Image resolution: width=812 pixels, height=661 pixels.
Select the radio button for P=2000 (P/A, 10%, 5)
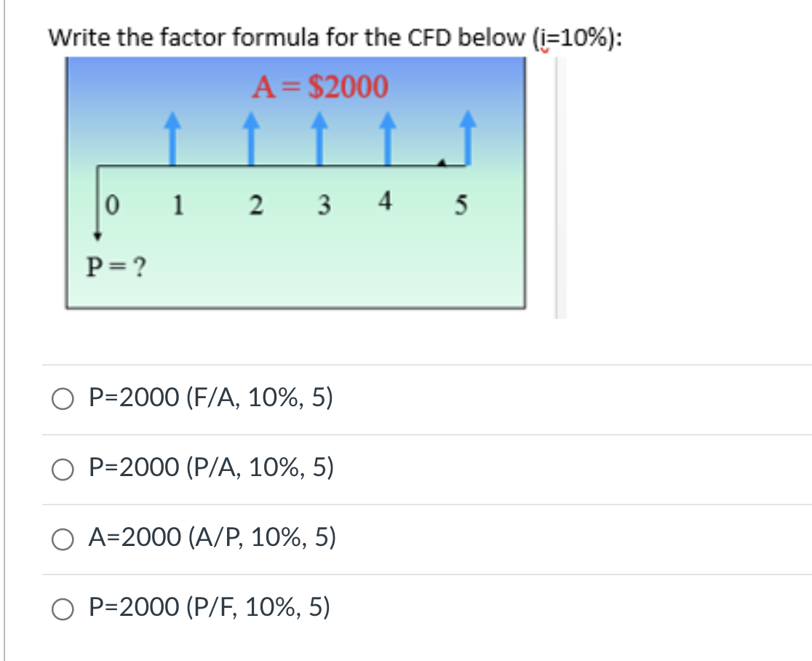click(64, 470)
